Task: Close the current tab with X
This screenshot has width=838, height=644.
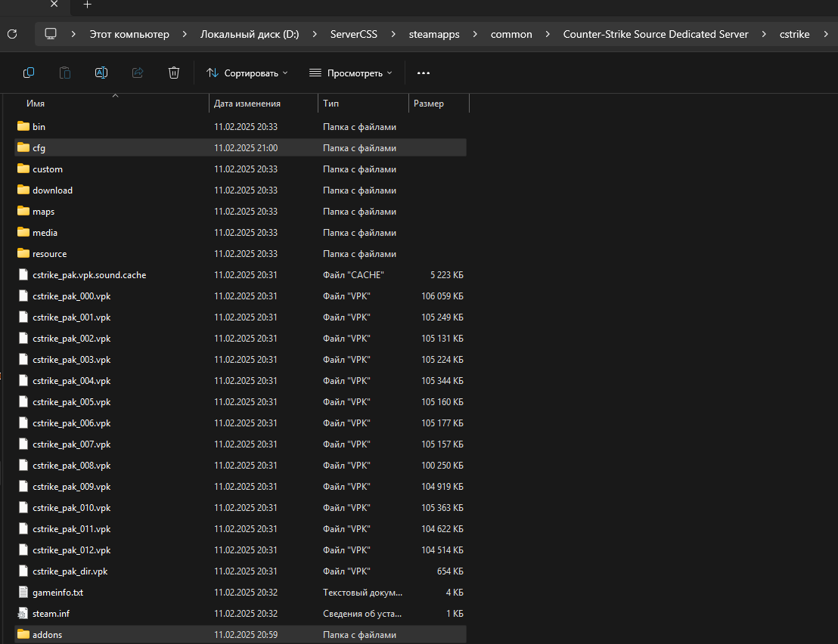Action: [x=54, y=5]
